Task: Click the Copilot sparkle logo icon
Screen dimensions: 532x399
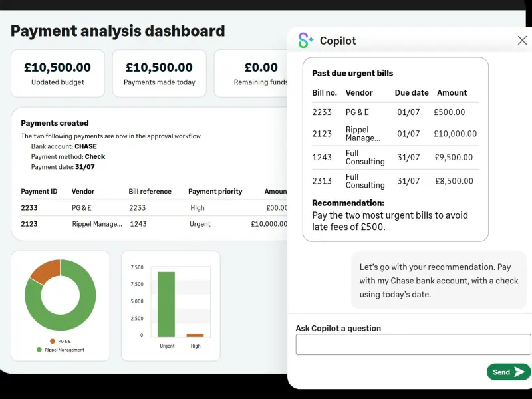Action: (306, 41)
